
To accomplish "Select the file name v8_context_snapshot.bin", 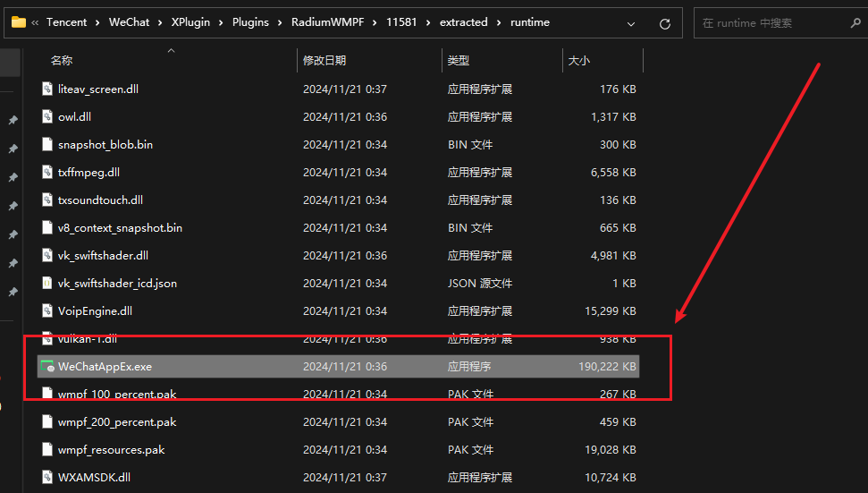I will tap(120, 227).
